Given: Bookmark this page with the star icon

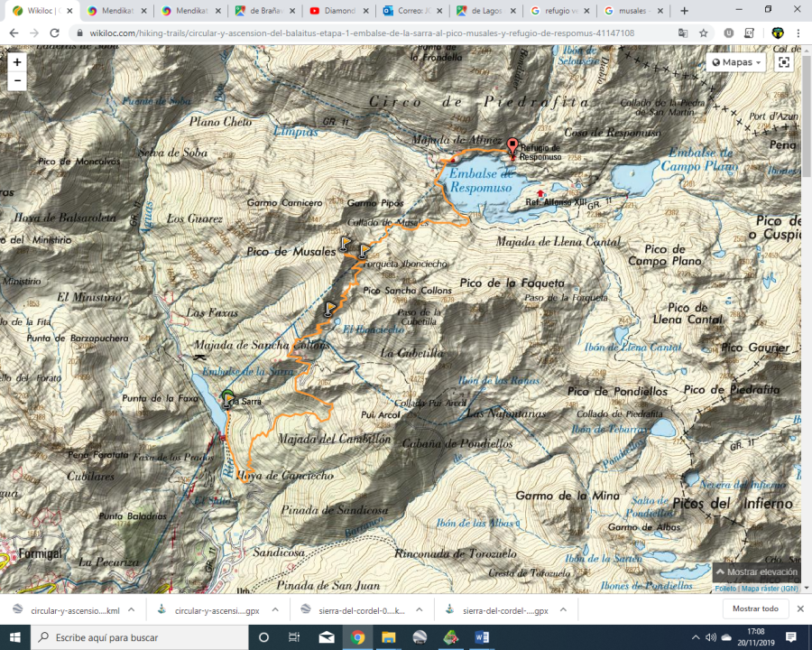Looking at the screenshot, I should tap(703, 32).
